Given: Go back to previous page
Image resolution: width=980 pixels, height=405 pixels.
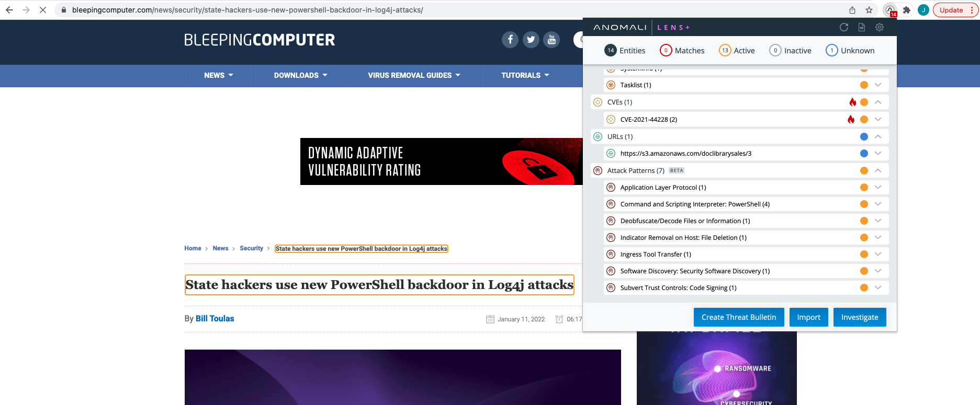Looking at the screenshot, I should click(9, 10).
